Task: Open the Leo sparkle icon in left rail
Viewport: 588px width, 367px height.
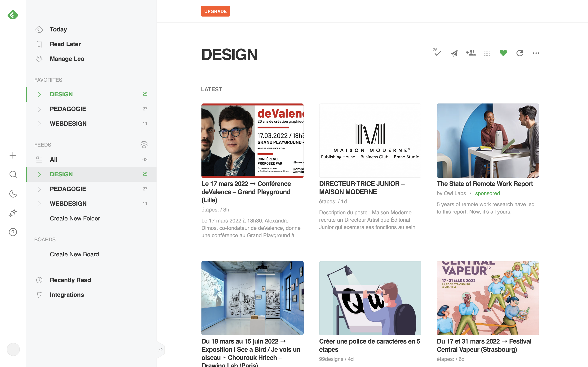Action: (13, 213)
